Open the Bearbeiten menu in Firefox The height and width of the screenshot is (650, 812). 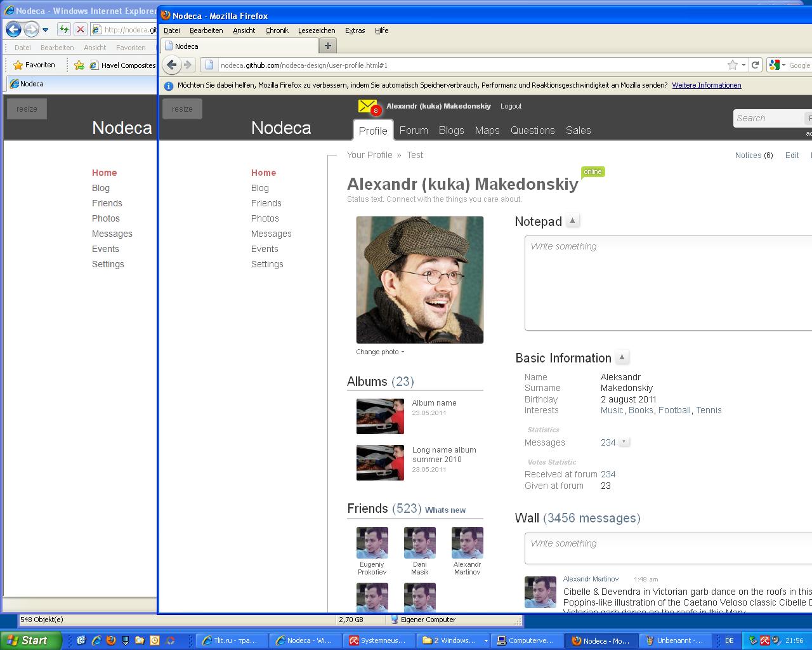pos(206,30)
